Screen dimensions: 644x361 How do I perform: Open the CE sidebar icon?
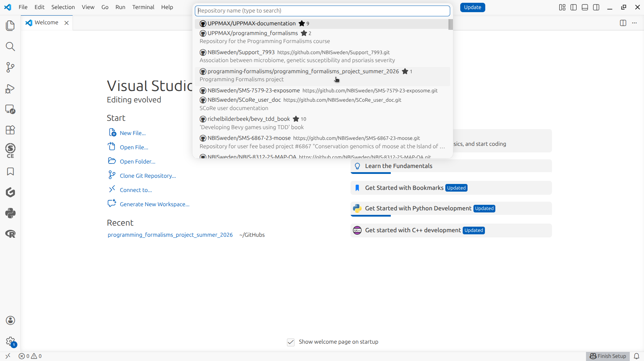pos(10,151)
